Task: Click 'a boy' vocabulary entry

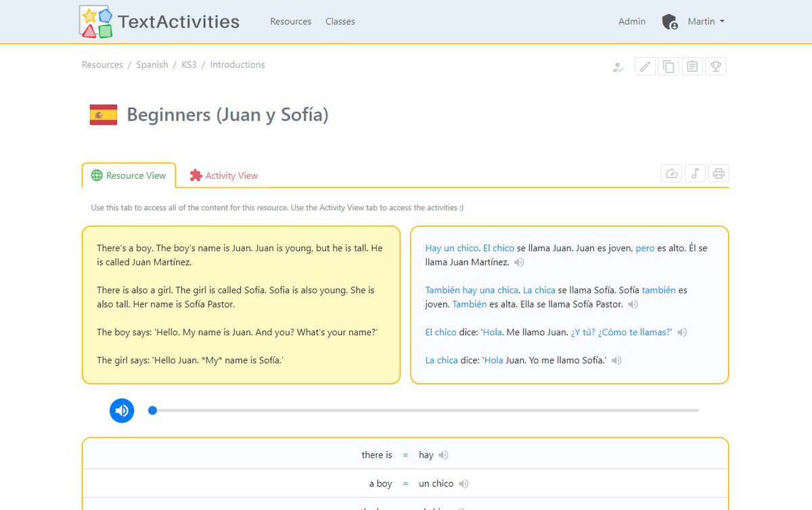Action: 380,484
